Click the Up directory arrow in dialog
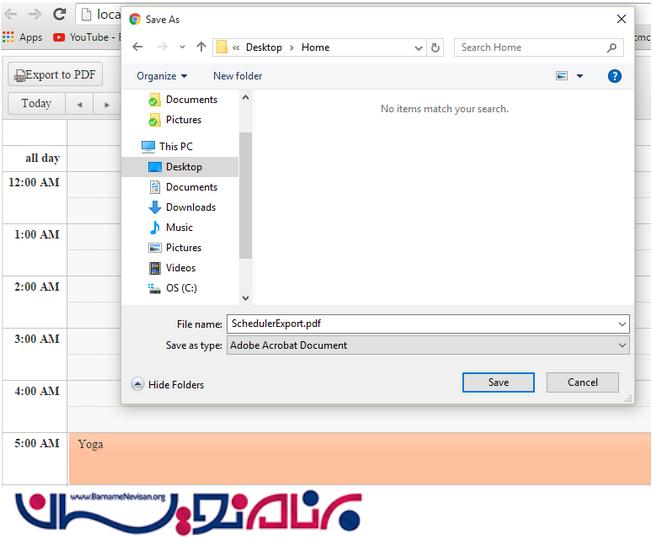Image resolution: width=652 pixels, height=537 pixels. pos(201,47)
